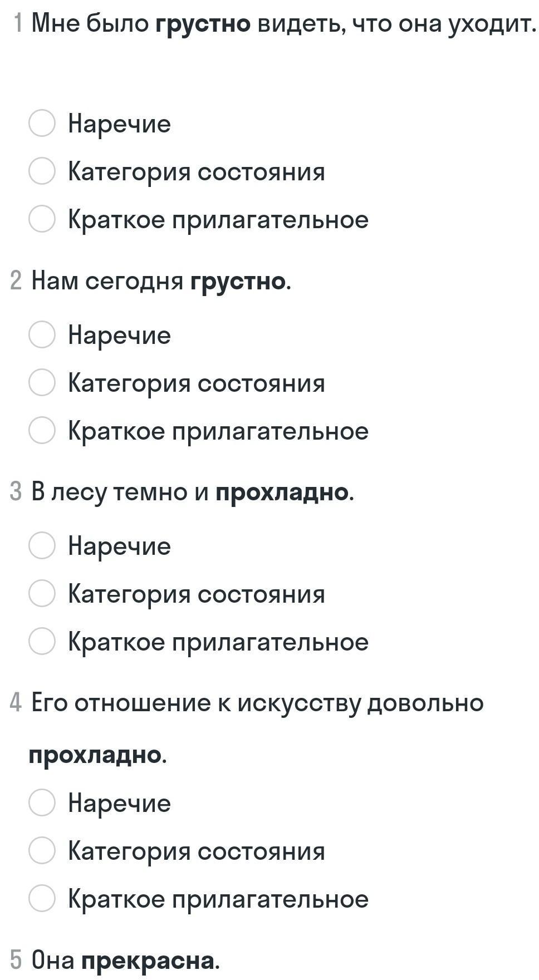Pick Краткое прилагательное for question 4
Image resolution: width=539 pixels, height=980 pixels.
(x=42, y=898)
